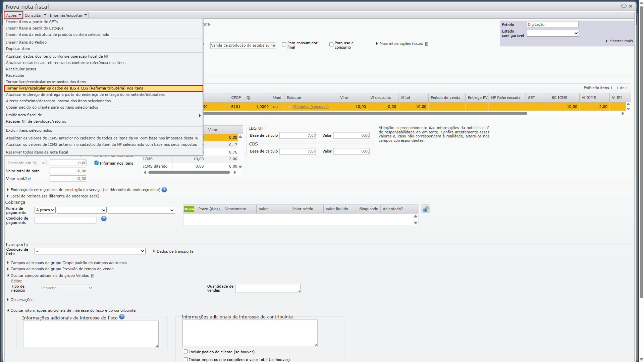Expand Dados de transporte section
This screenshot has height=362, width=644.
click(173, 251)
